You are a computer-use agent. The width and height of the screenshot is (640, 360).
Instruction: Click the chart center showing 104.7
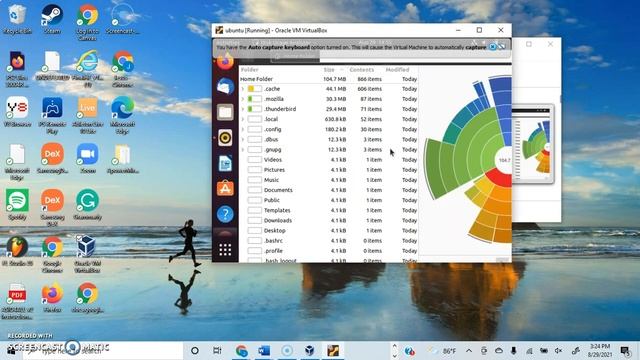[504, 160]
